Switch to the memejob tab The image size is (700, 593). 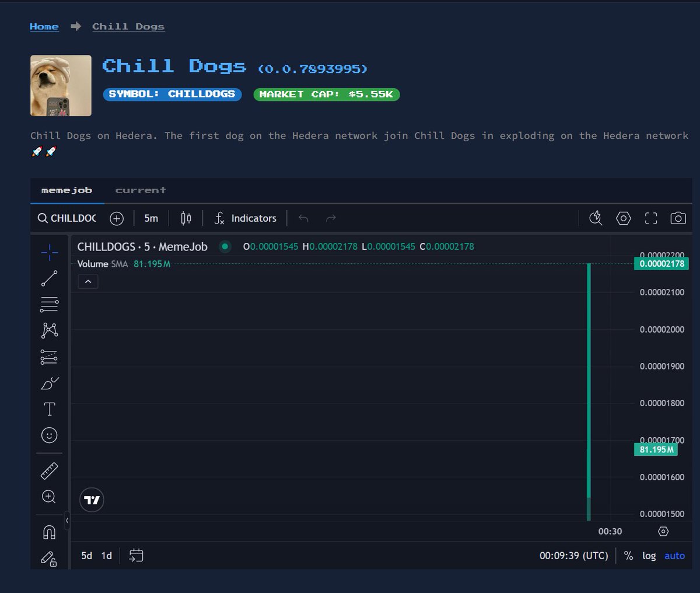point(67,190)
